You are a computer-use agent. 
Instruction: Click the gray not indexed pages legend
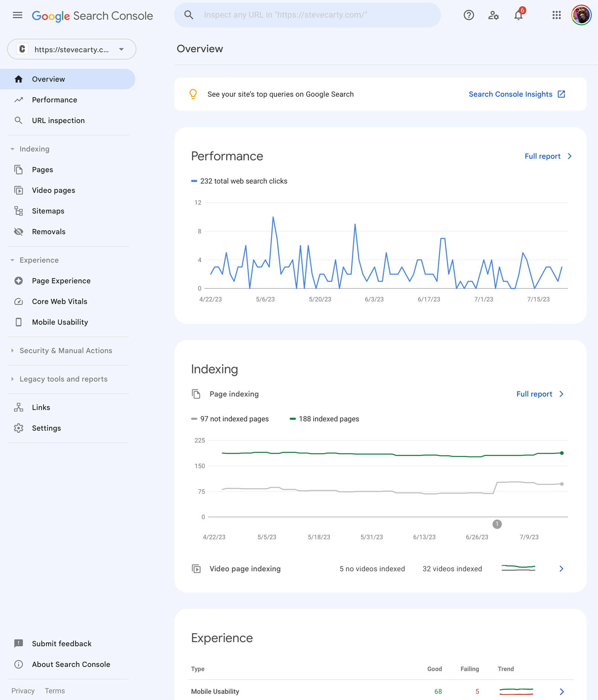(230, 419)
